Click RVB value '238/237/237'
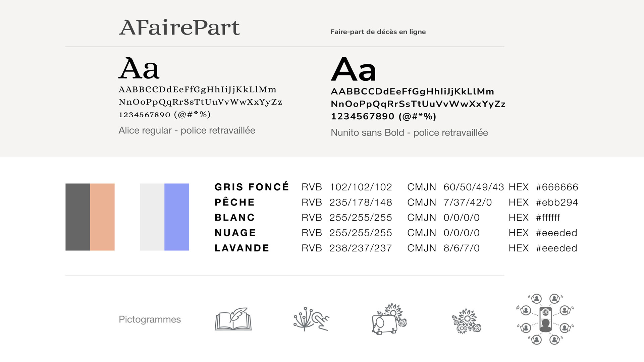Screen dimensions: 644x362 (361, 248)
